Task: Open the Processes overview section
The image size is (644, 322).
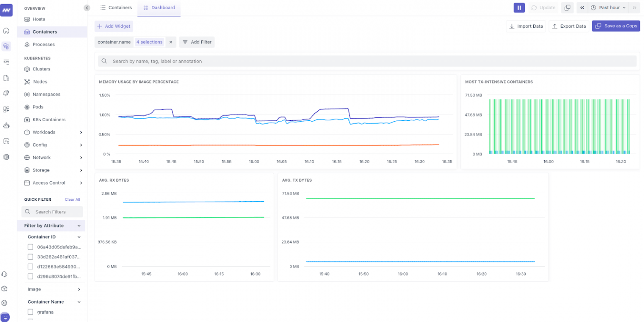Action: click(43, 44)
